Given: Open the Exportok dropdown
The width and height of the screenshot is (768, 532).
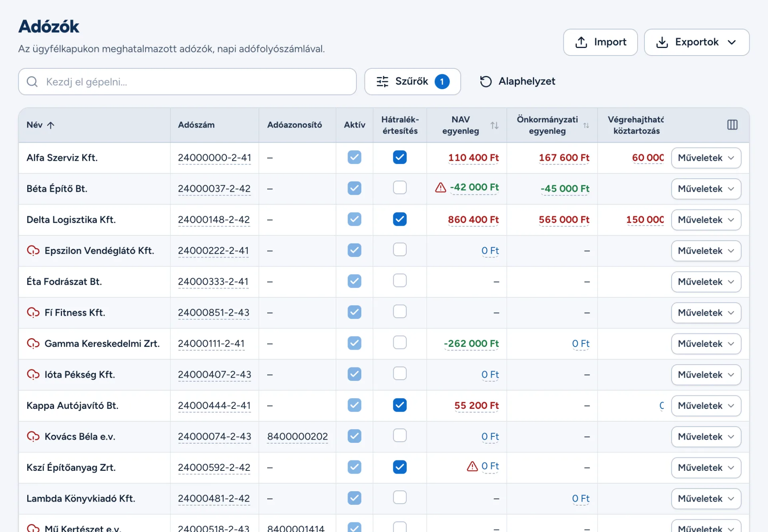Looking at the screenshot, I should coord(696,42).
